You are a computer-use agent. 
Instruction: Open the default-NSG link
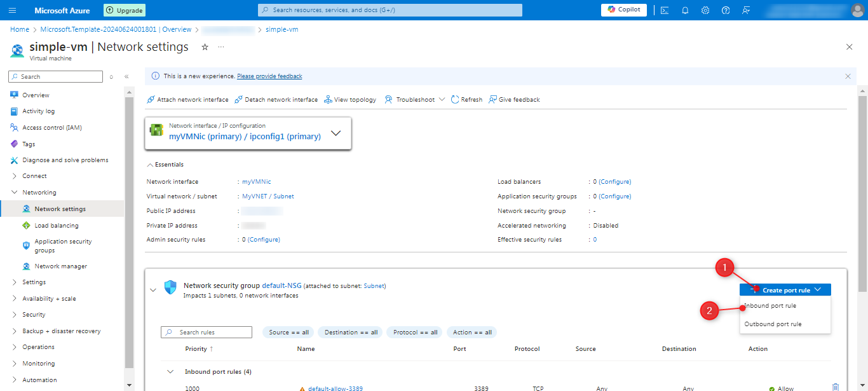click(x=283, y=286)
